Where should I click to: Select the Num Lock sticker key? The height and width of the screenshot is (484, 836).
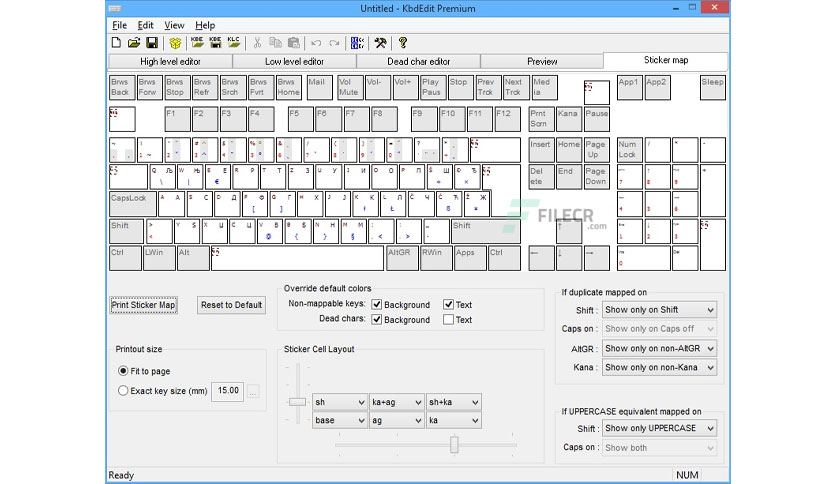630,150
